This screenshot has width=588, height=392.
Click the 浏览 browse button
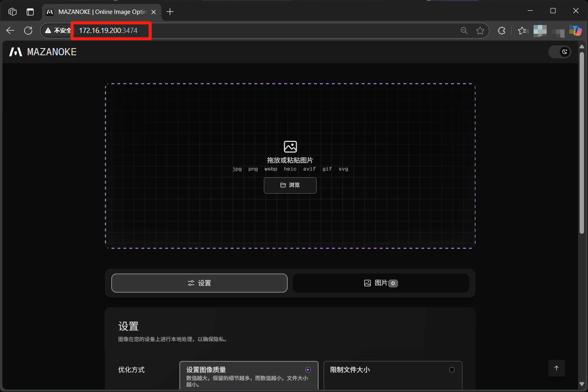coord(290,185)
